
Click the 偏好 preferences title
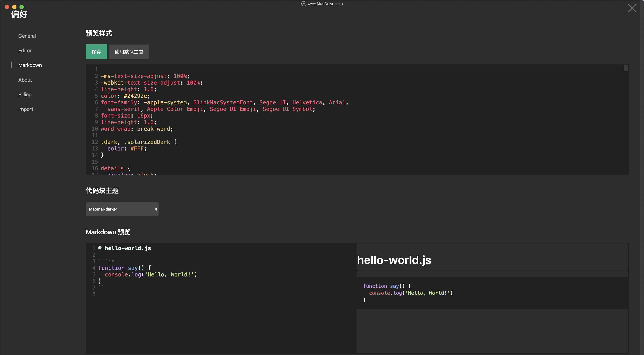(x=19, y=14)
